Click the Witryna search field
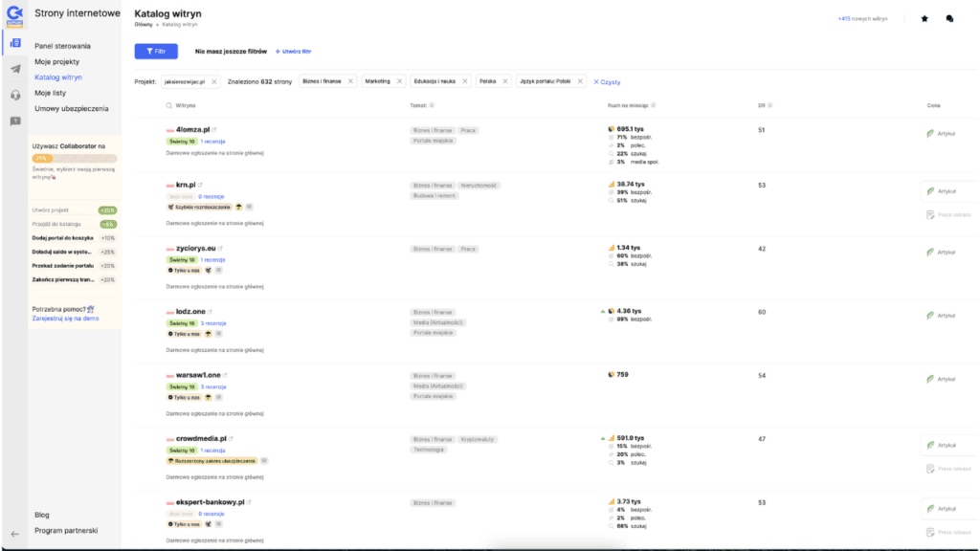The image size is (980, 551). click(186, 105)
